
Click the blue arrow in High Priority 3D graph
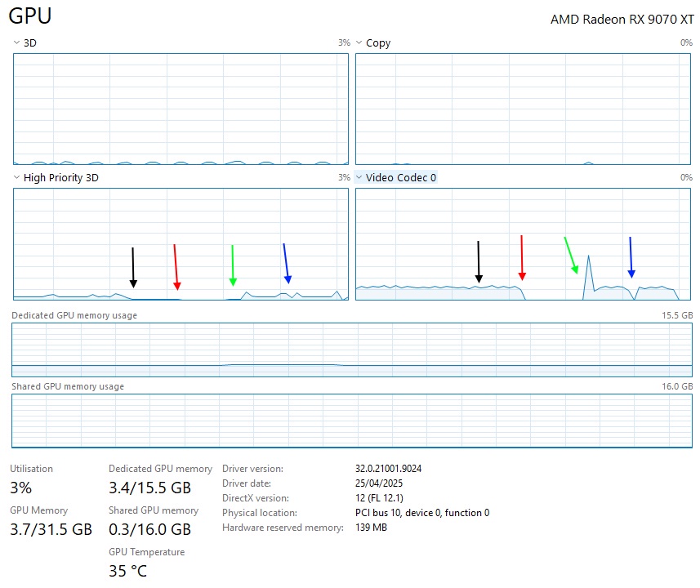tap(285, 263)
